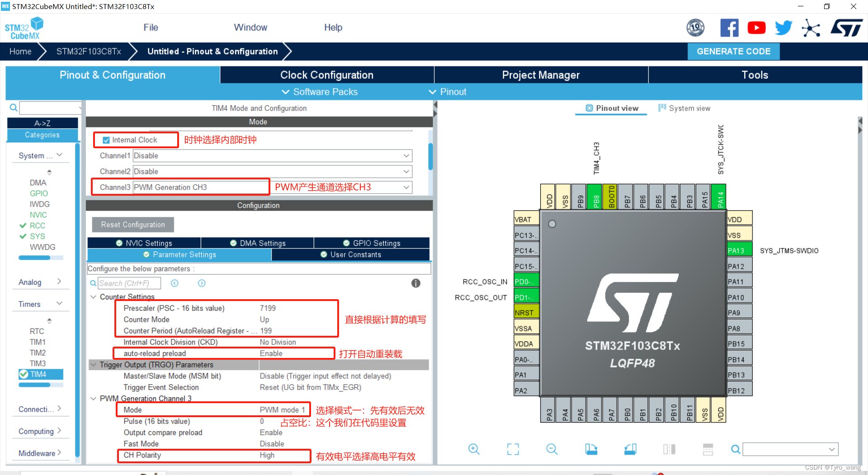Expand the Timers category in sidebar
Screen dimensions: 868x475
[x=59, y=303]
